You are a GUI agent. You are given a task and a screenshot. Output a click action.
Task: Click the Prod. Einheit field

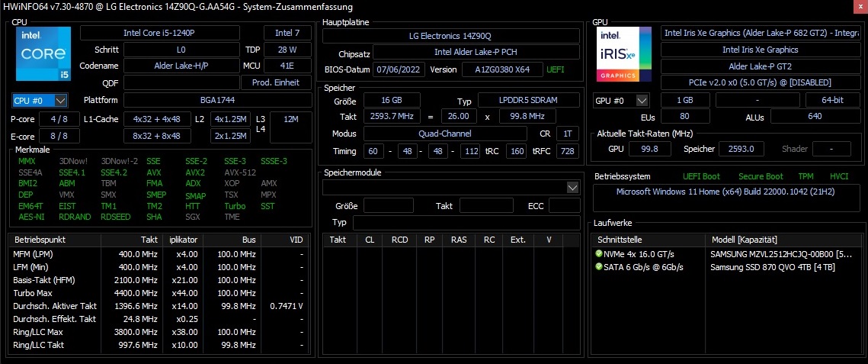point(275,82)
